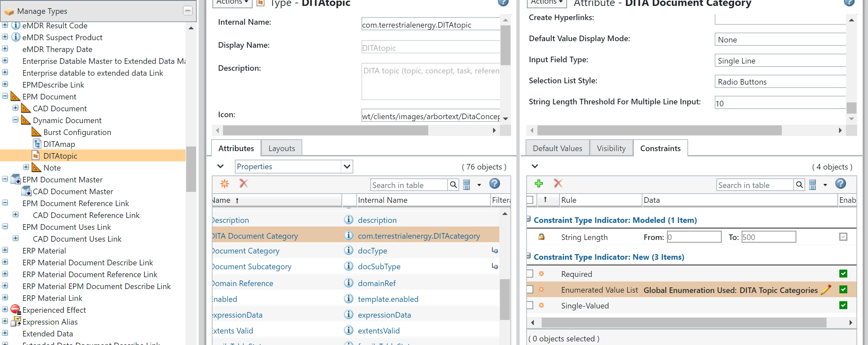Open the expressionData internal name link
Screen dimensions: 868x345
pos(384,315)
